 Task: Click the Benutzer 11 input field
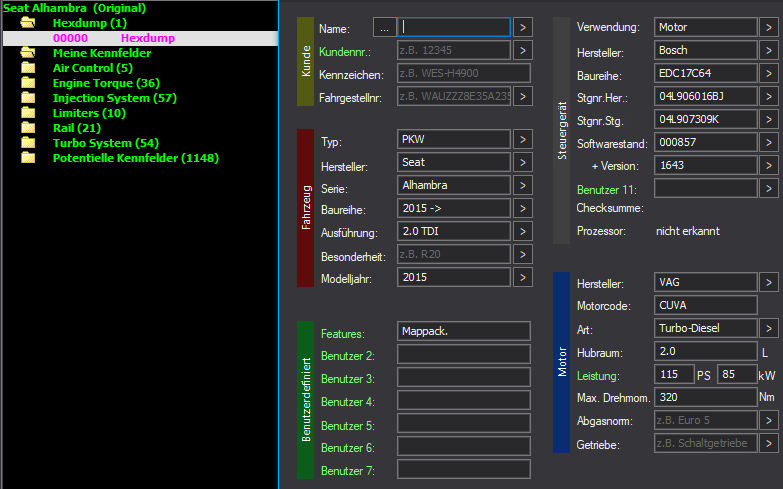tap(706, 188)
